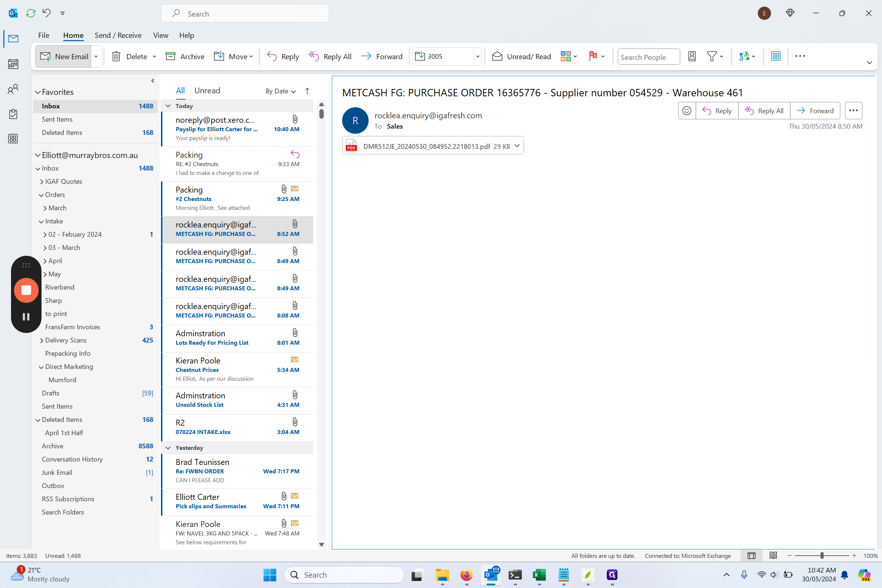Image resolution: width=882 pixels, height=588 pixels.
Task: Stop the screen recording
Action: pos(26,290)
